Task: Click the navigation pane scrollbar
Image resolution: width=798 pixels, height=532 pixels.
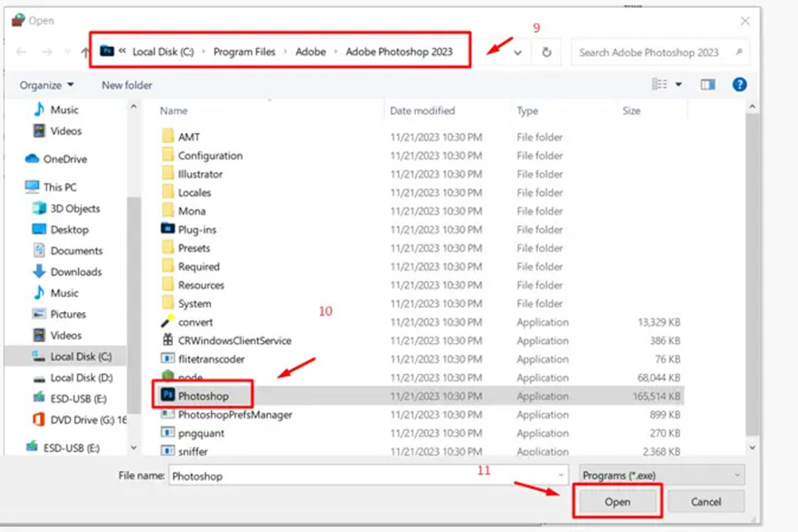Action: click(133, 305)
